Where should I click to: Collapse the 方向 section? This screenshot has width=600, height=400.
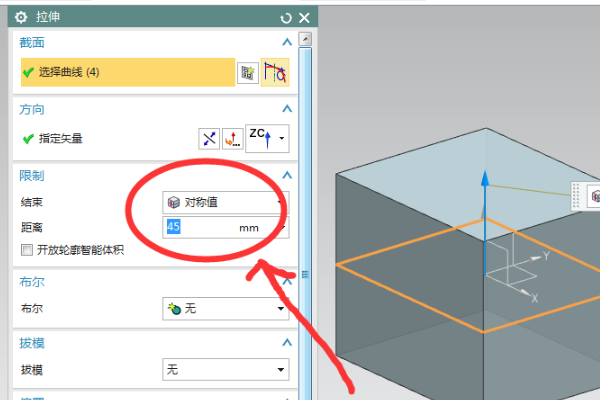(x=287, y=109)
